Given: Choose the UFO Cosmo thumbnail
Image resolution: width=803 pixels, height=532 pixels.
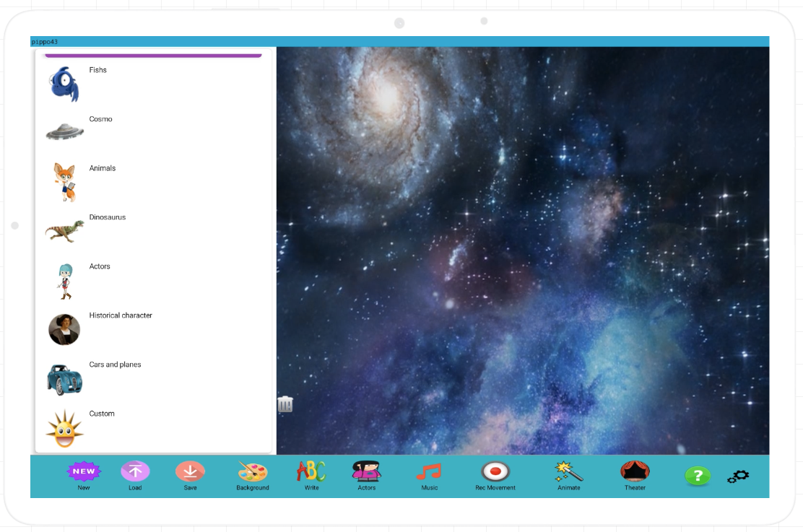Looking at the screenshot, I should (x=64, y=131).
